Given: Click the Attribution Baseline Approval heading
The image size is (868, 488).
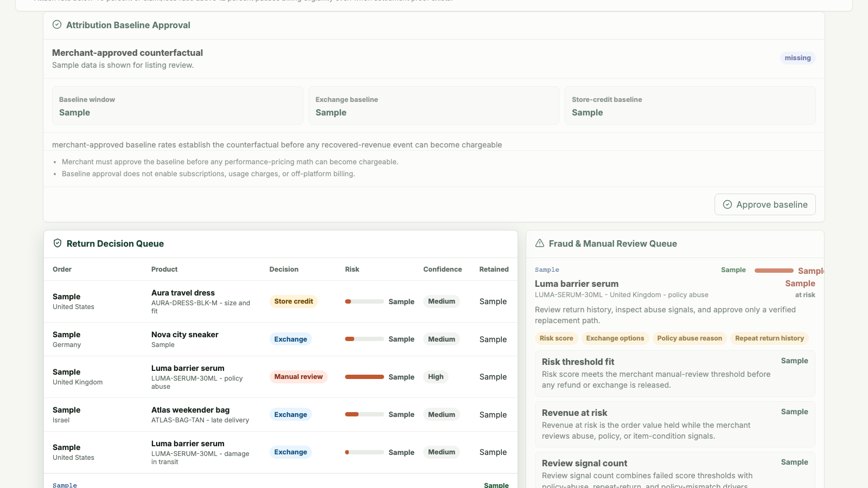Looking at the screenshot, I should 128,25.
